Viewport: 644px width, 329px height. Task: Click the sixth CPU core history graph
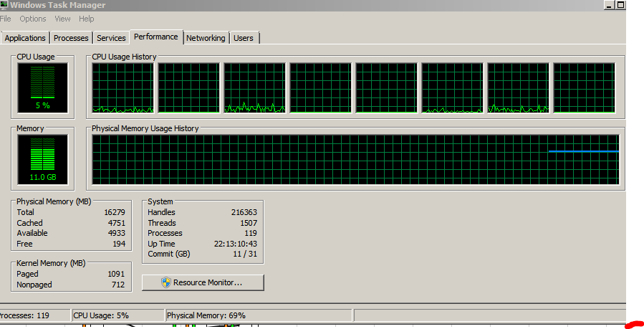pos(453,88)
